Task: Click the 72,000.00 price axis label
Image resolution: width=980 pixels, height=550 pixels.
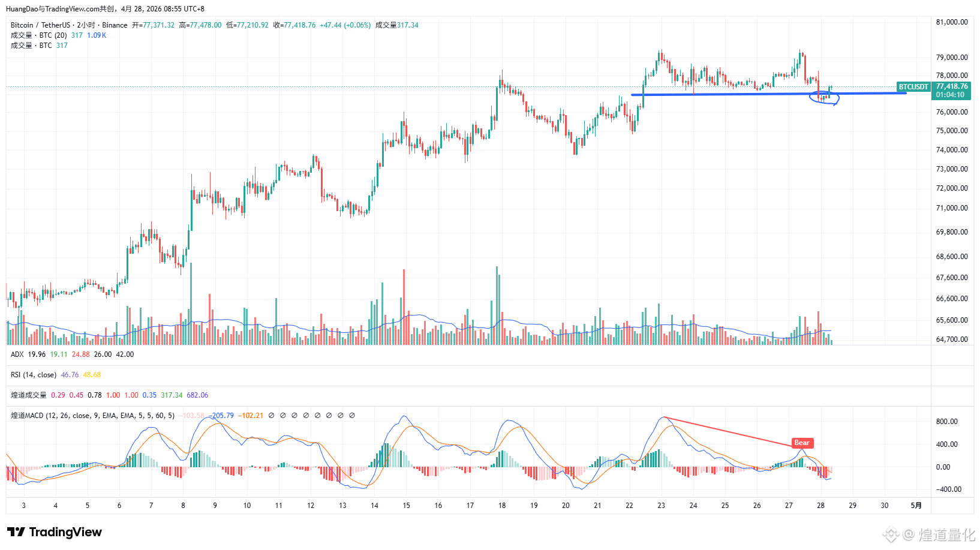Action: click(952, 188)
